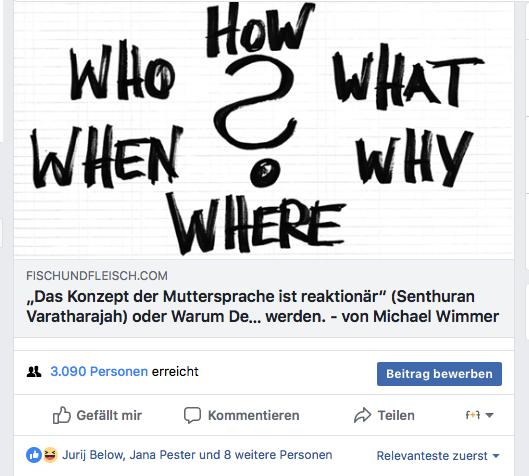Click the blue like reaction icon
Viewport: 529px width, 476px height.
click(x=34, y=455)
